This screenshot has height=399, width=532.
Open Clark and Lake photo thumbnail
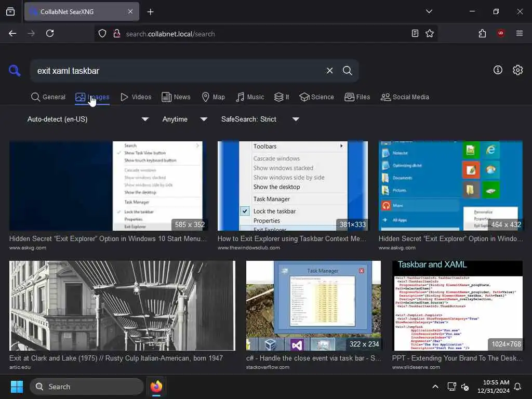pyautogui.click(x=122, y=305)
